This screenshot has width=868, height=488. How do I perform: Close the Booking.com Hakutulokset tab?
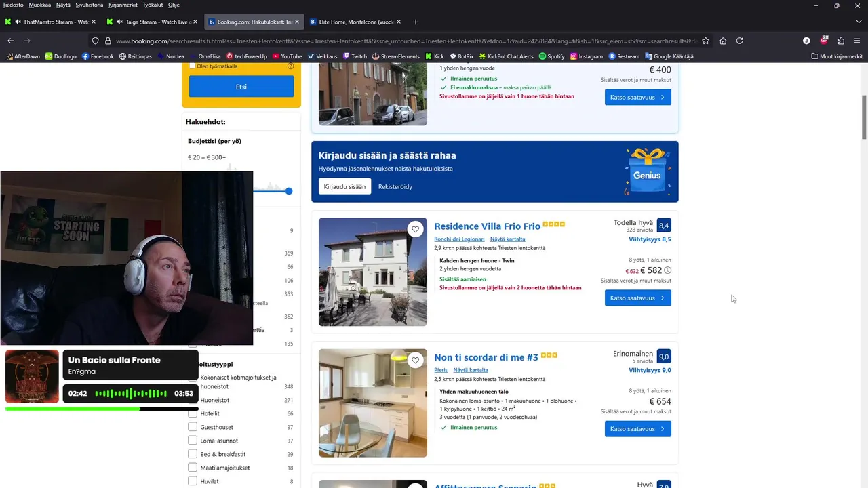click(x=297, y=22)
